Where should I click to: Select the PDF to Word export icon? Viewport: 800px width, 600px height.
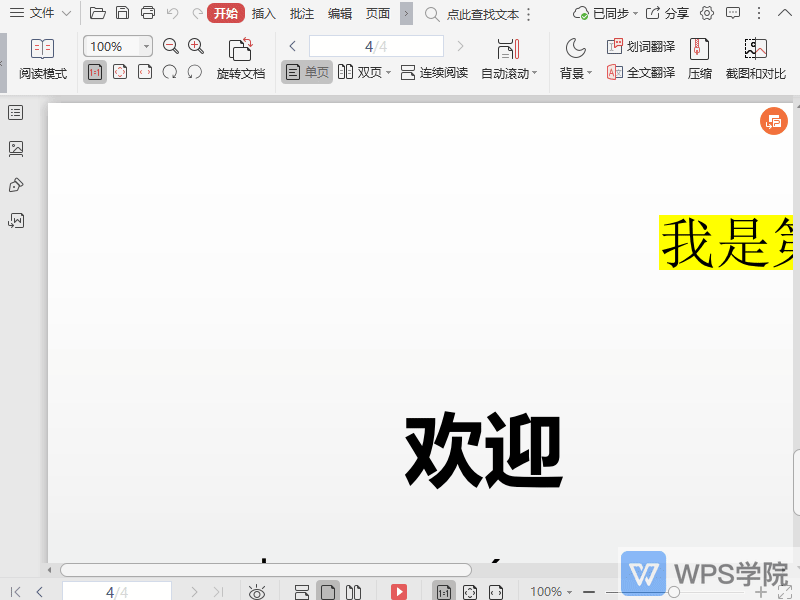14,220
